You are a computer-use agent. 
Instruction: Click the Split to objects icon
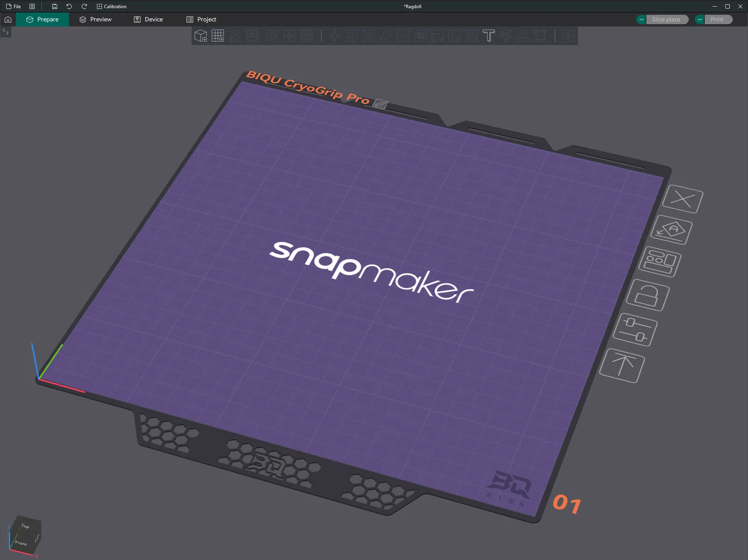click(272, 36)
